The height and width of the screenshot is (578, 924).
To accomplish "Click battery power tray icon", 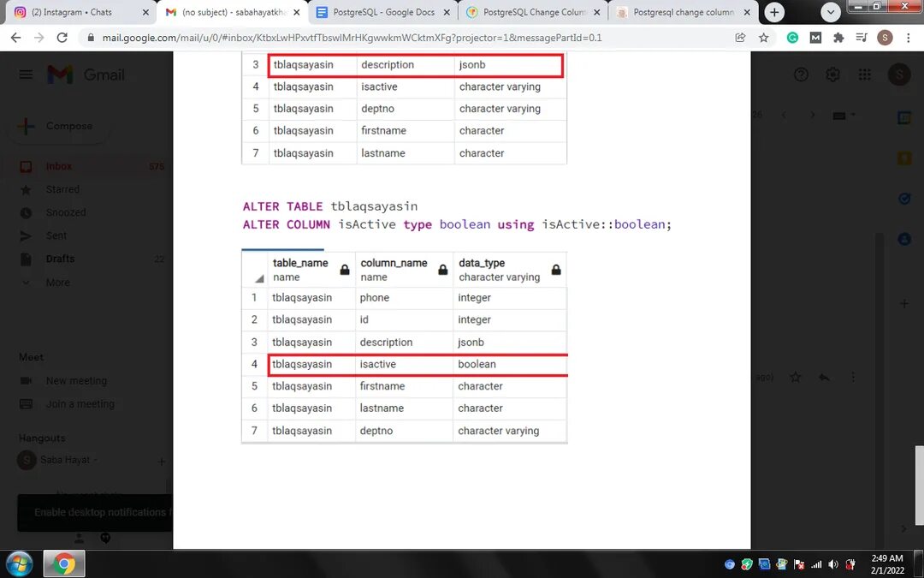I will 850,564.
